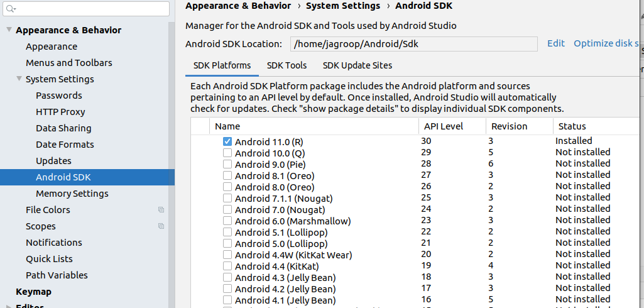Switch to the SDK Tools tab
Viewport: 644px width, 308px height.
pos(287,66)
